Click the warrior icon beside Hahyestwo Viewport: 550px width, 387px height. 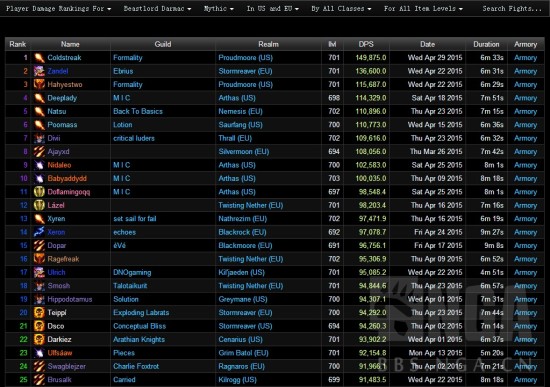[x=39, y=85]
